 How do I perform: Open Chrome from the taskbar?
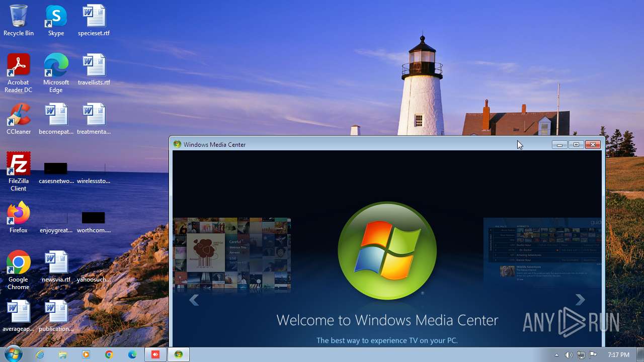(x=109, y=354)
